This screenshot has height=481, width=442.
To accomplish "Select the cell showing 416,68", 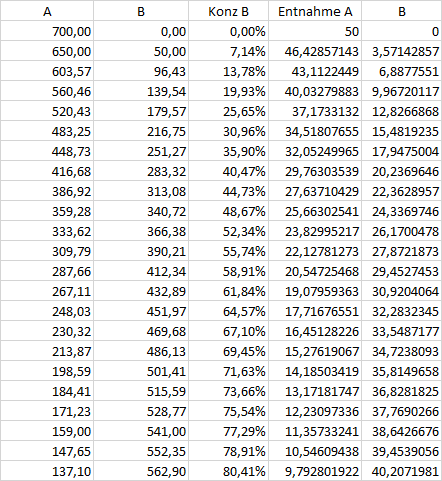I will [47, 171].
